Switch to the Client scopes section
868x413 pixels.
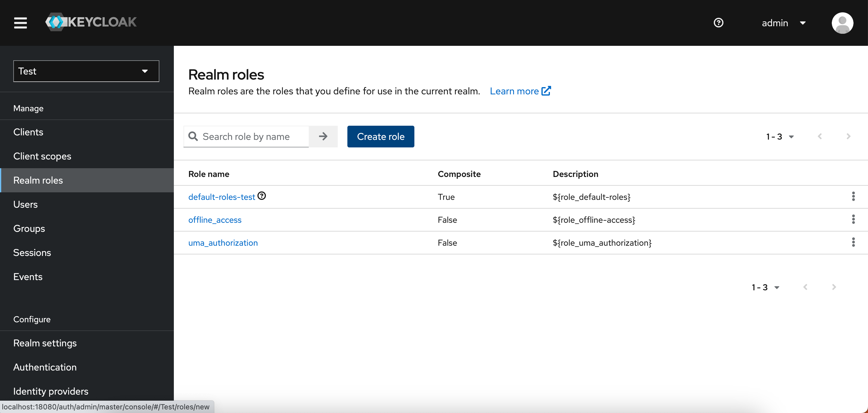tap(42, 156)
